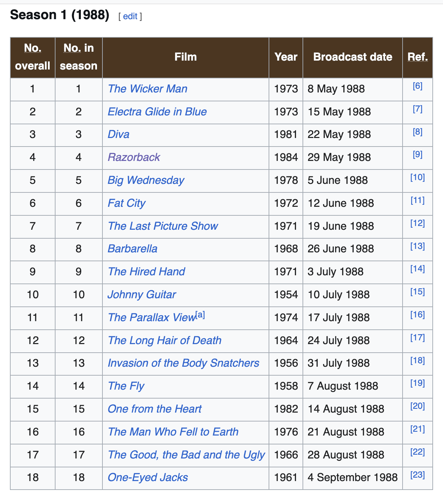
Task: Open reference [23] for One-Eyed Jacks
Action: [x=418, y=475]
